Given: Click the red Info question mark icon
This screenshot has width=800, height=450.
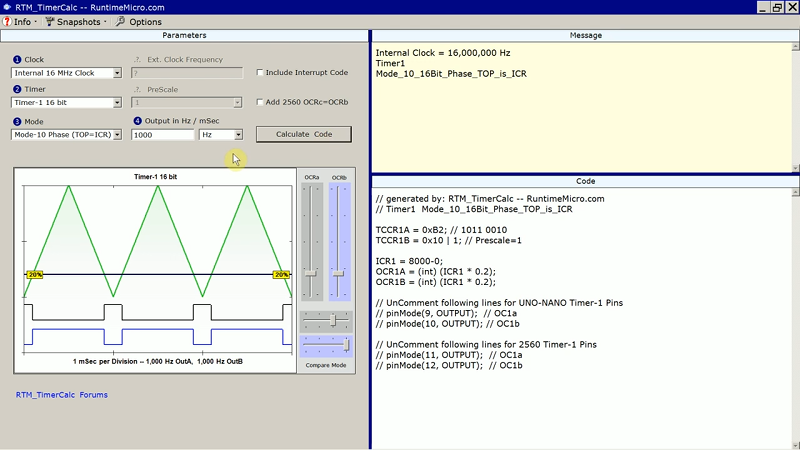Looking at the screenshot, I should click(7, 21).
